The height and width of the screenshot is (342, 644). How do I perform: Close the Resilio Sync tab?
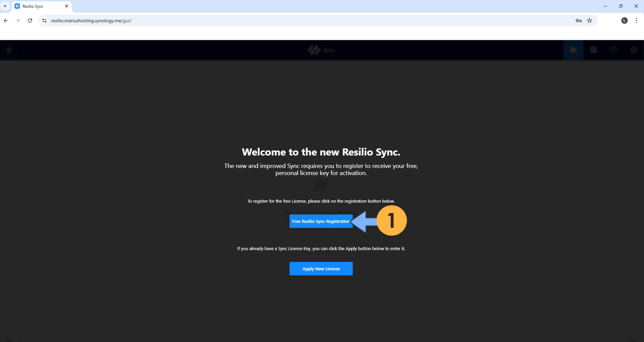pos(67,6)
